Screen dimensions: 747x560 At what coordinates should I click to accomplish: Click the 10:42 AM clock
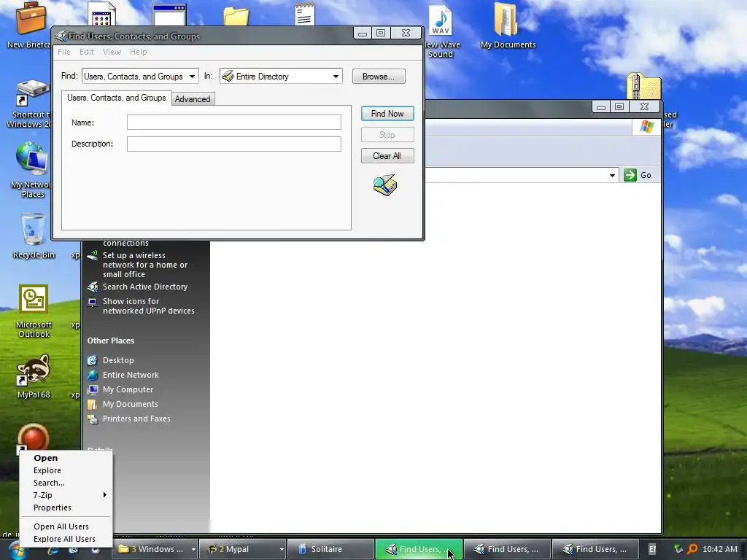720,549
